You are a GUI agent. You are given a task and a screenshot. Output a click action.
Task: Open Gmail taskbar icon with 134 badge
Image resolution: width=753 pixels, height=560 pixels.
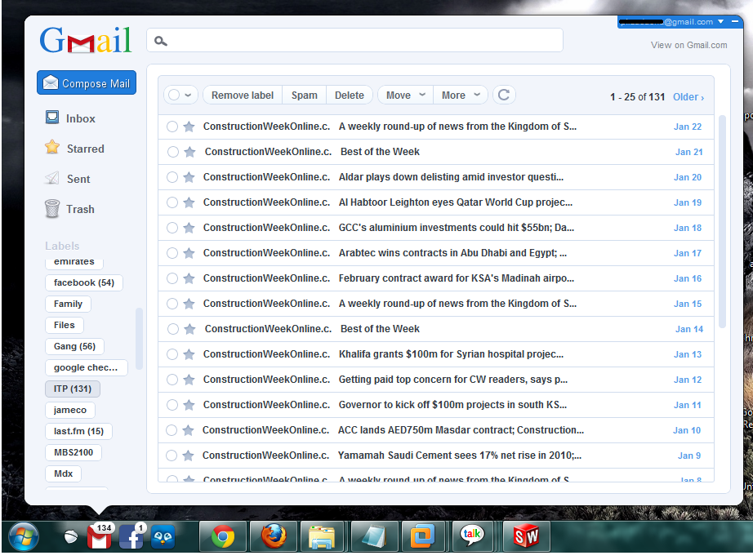click(100, 536)
